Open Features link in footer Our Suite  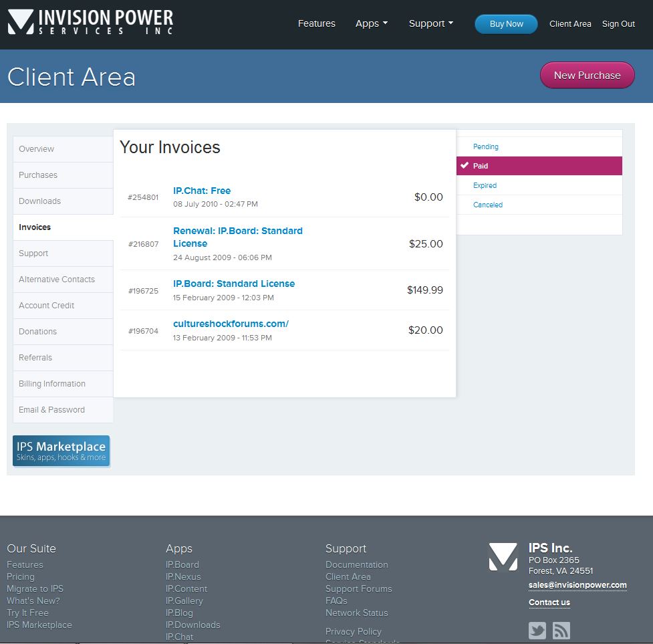tap(25, 564)
